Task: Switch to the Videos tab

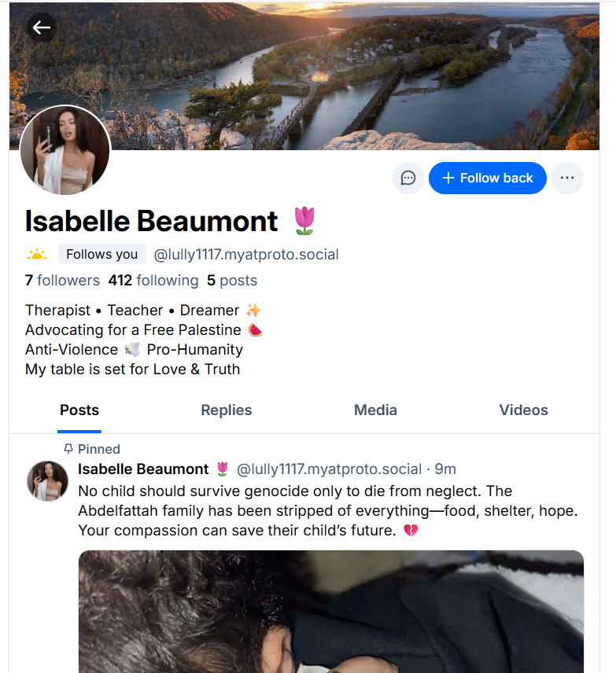Action: [x=524, y=410]
